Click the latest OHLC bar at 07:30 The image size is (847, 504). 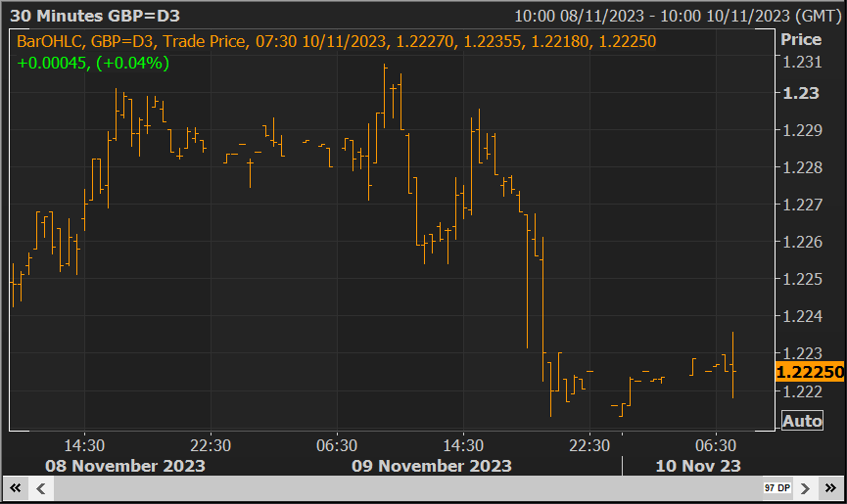733,365
